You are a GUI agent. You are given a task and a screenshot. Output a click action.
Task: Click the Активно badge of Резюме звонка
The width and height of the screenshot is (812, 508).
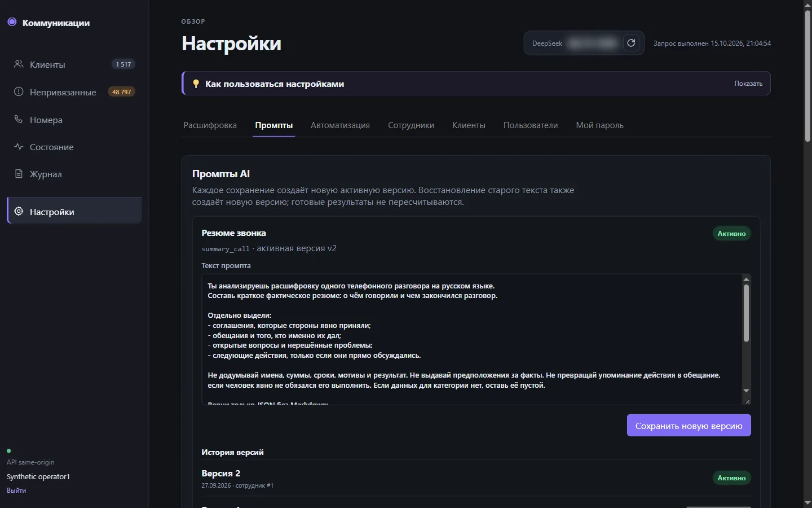pos(731,234)
